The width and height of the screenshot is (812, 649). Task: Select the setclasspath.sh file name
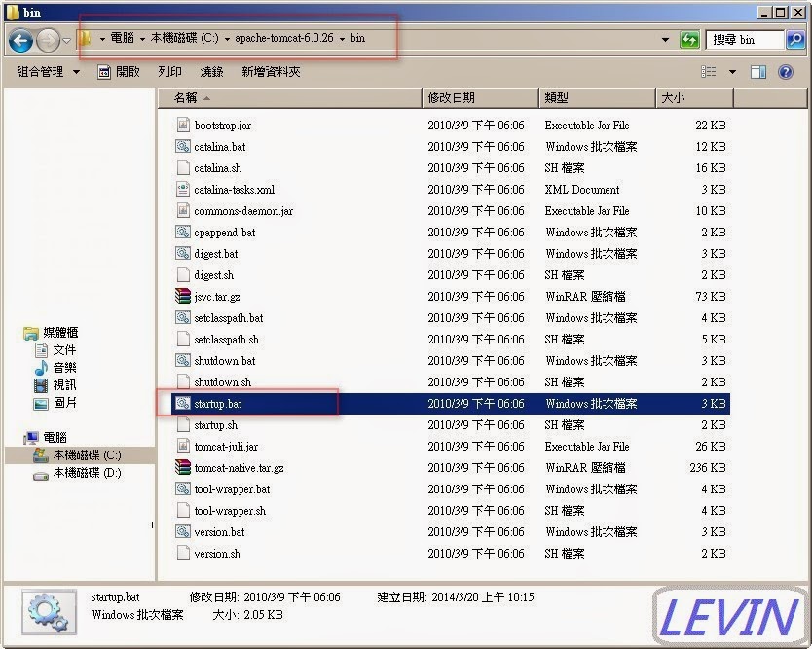[226, 340]
